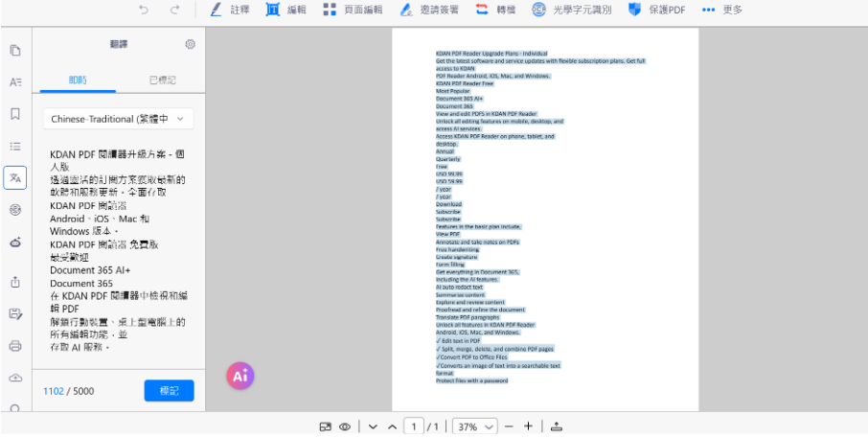Open the list outline sidebar icon

(x=15, y=147)
